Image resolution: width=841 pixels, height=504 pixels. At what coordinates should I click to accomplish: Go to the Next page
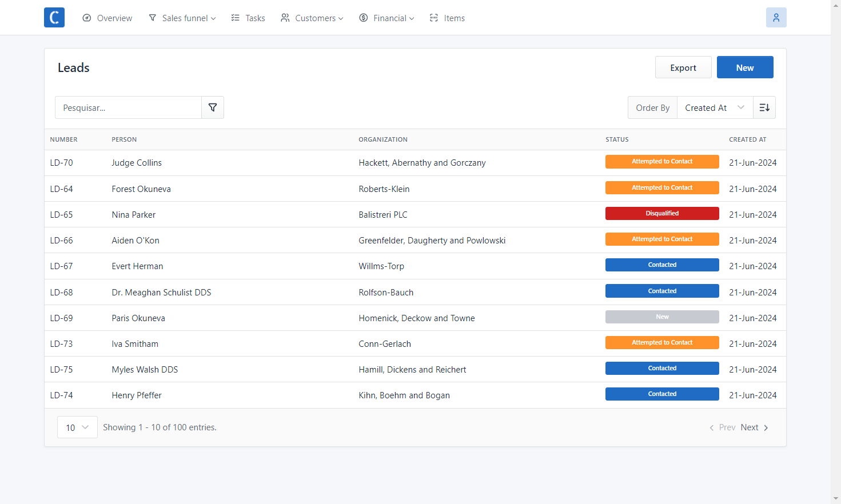(x=755, y=427)
